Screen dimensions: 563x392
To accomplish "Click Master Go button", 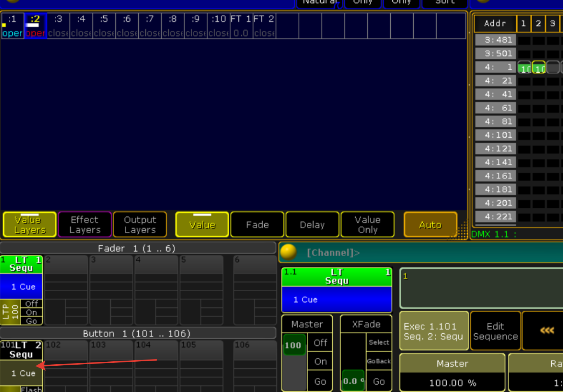I will [320, 381].
